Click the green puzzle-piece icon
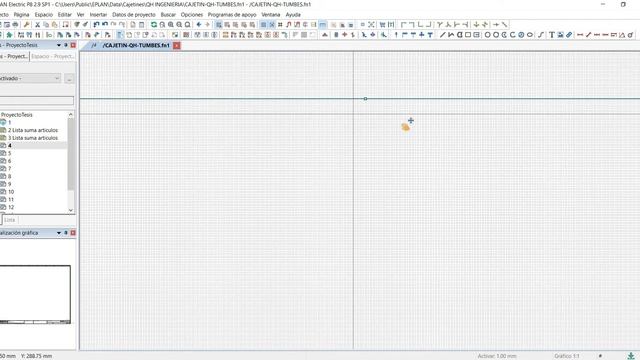The height and width of the screenshot is (360, 640). [x=9, y=35]
